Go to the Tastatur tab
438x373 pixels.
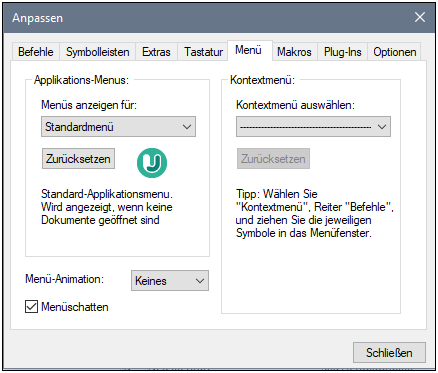(x=203, y=52)
